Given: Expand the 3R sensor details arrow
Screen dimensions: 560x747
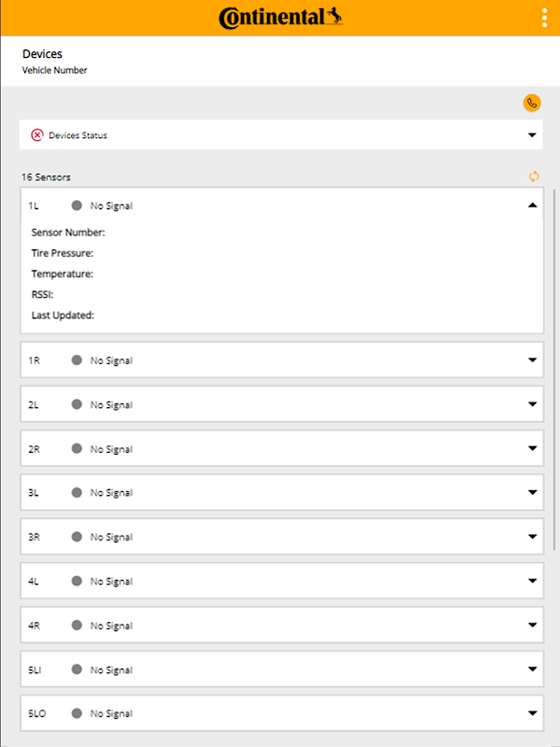Looking at the screenshot, I should click(532, 537).
